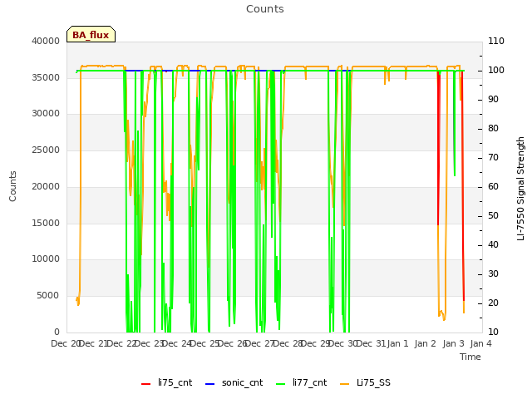Click the BA_flux label tag
The width and height of the screenshot is (532, 399).
91,34
